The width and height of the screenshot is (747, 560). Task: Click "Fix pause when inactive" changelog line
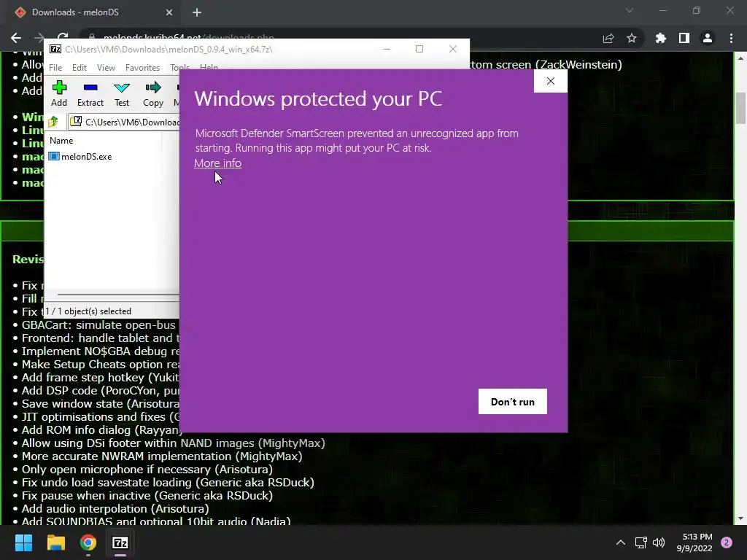[147, 496]
